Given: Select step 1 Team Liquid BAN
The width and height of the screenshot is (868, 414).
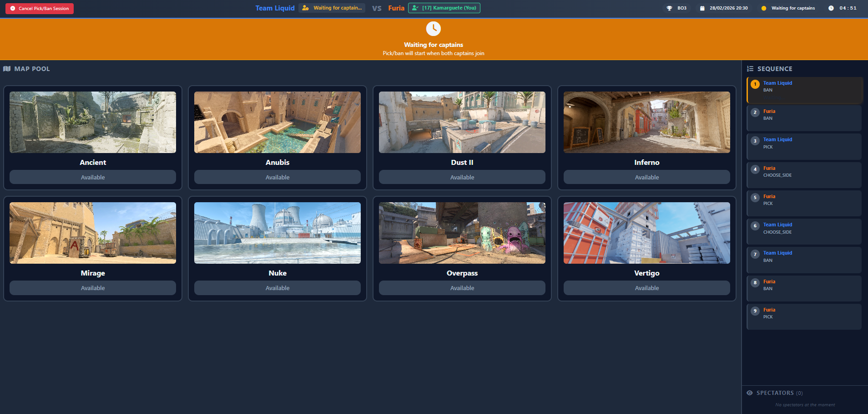Looking at the screenshot, I should pos(804,90).
